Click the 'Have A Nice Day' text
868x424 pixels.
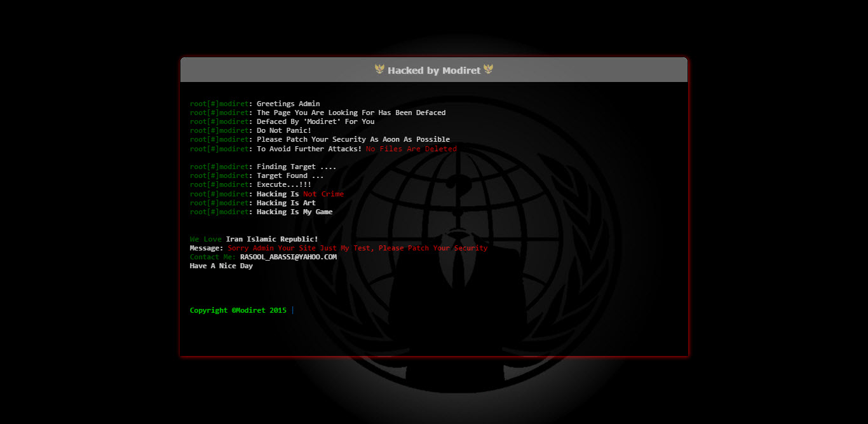coord(221,266)
